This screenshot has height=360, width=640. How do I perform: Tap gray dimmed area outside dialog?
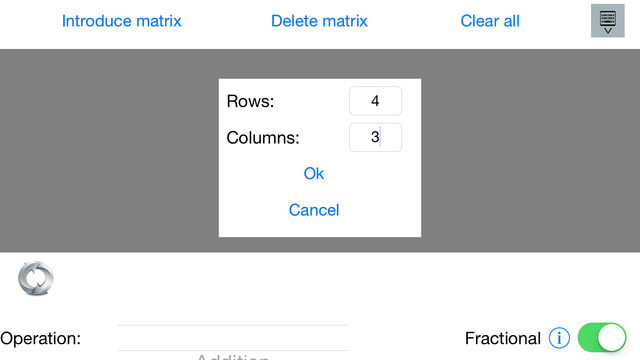(x=109, y=150)
